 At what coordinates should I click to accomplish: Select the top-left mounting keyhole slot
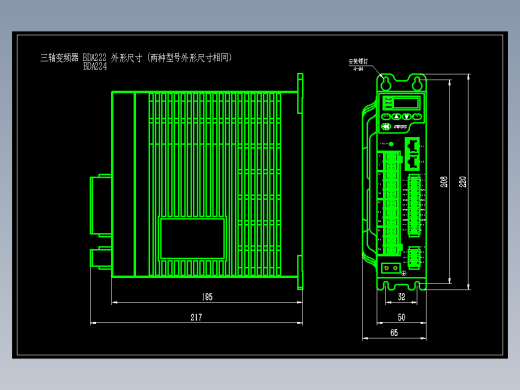tap(386, 83)
